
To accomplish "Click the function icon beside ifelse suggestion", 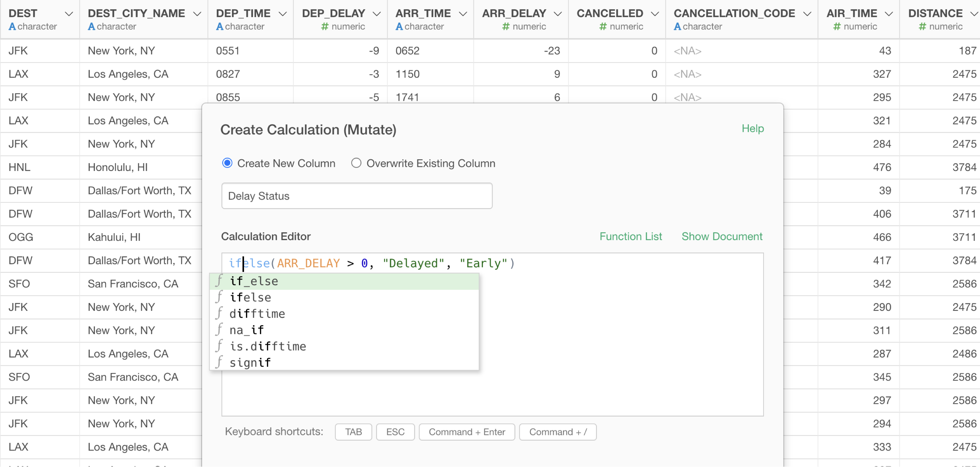I will (x=219, y=297).
